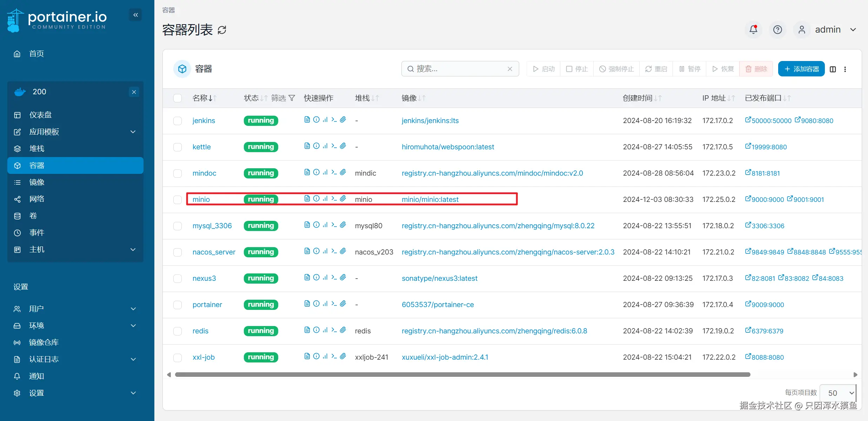Open the notifications bell
Image resolution: width=868 pixels, height=421 pixels.
coord(753,29)
